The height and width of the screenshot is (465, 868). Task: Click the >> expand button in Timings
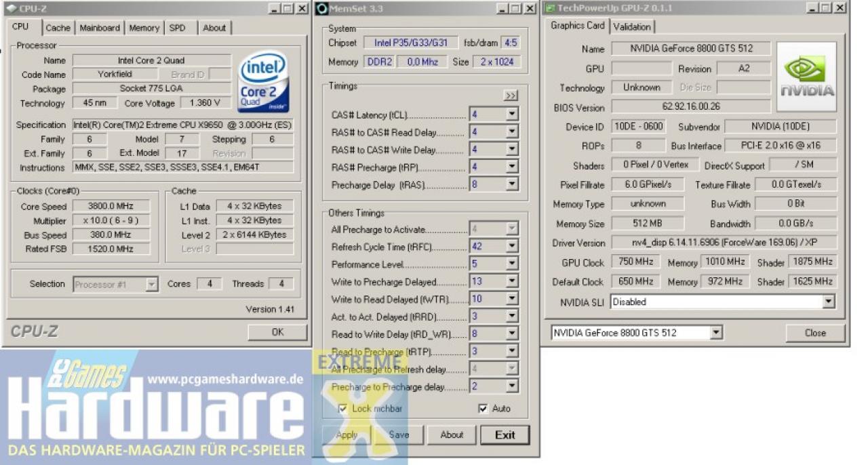511,96
